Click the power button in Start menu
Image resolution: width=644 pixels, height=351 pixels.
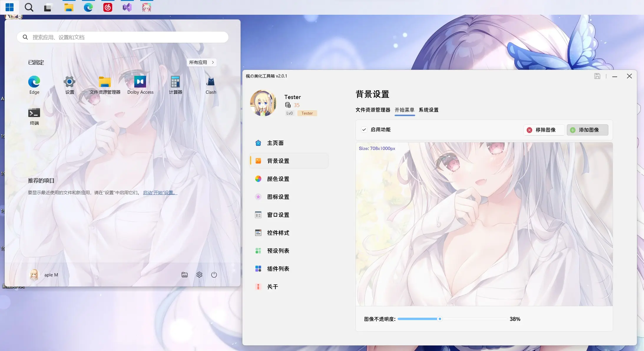click(214, 275)
